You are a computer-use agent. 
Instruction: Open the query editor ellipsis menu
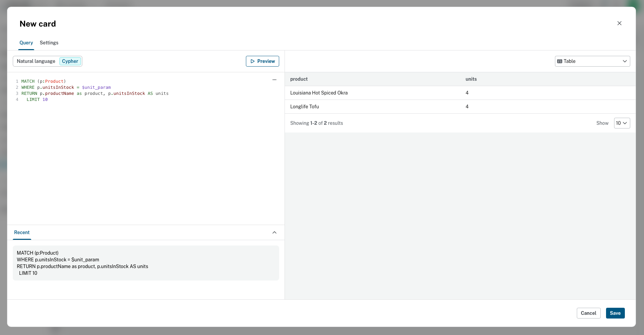click(x=274, y=80)
